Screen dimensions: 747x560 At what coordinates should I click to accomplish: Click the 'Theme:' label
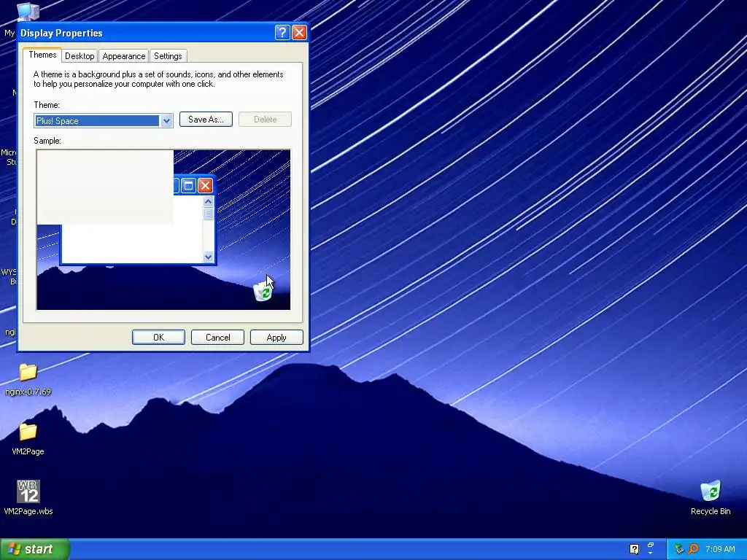tap(47, 105)
